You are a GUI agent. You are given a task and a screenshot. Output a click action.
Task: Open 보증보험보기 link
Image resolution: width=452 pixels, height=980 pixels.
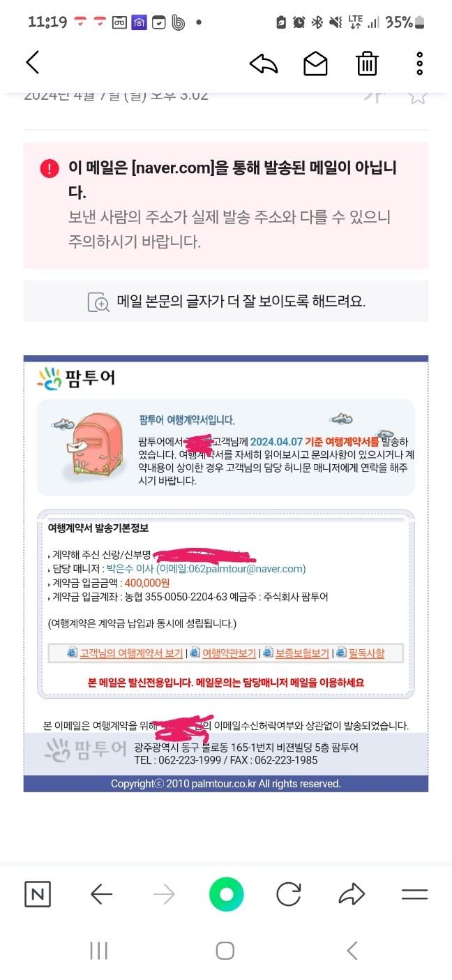[301, 653]
